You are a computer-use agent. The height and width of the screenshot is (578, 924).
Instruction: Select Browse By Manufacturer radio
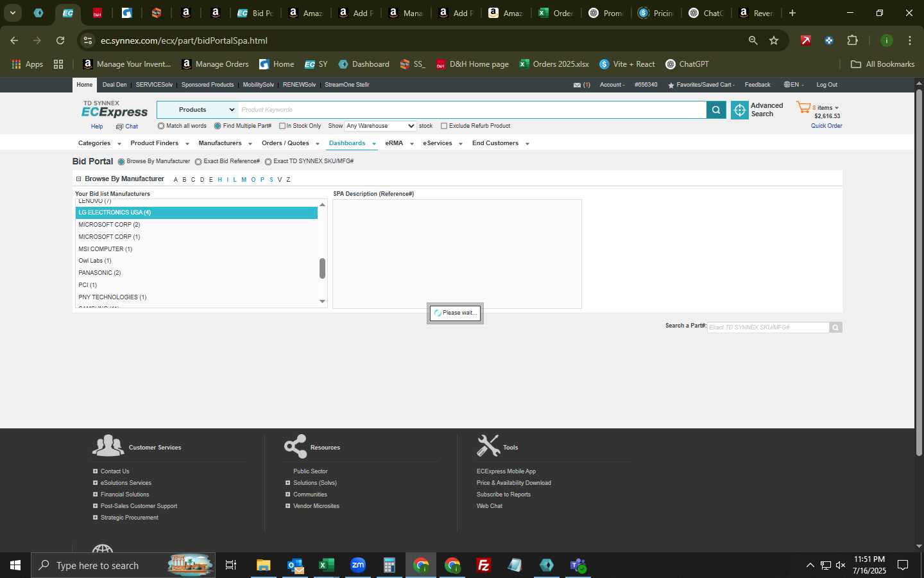point(121,162)
